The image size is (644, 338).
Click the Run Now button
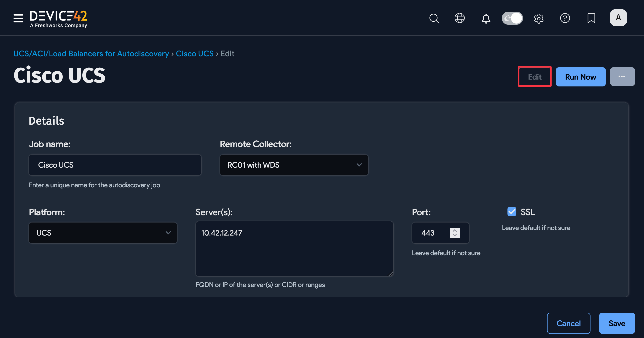tap(580, 77)
